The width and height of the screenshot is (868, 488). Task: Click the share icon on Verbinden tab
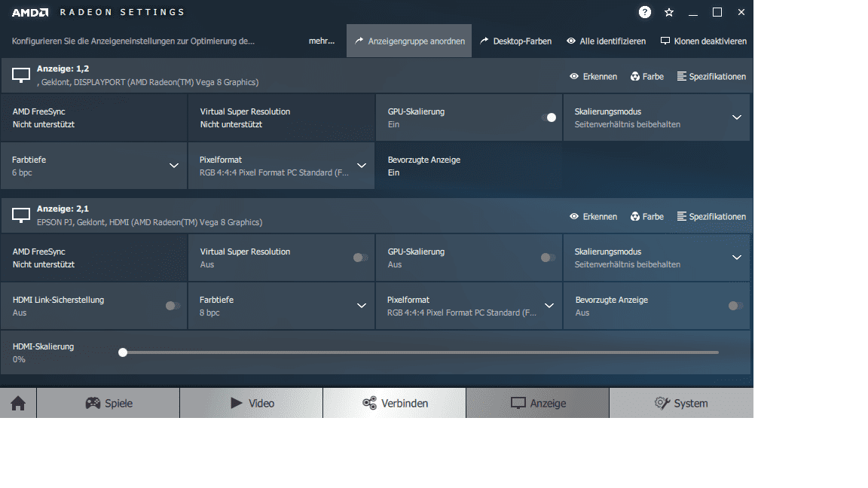pos(369,403)
